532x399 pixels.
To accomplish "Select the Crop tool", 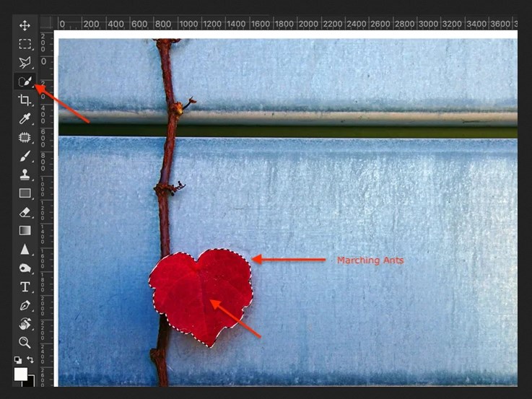I will 25,100.
